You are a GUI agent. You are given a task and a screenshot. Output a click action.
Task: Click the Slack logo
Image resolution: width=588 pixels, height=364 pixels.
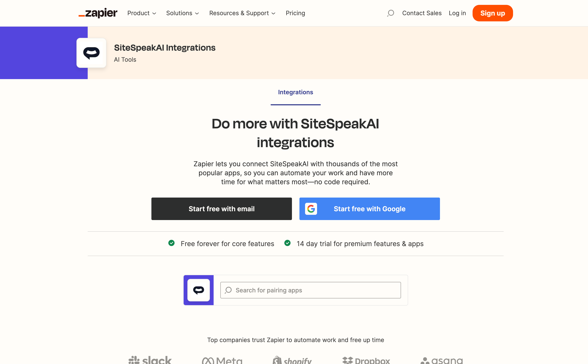150,360
